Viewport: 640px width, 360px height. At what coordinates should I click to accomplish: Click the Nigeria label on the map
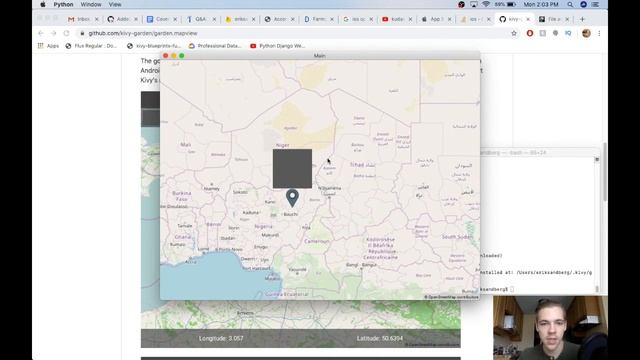click(263, 226)
